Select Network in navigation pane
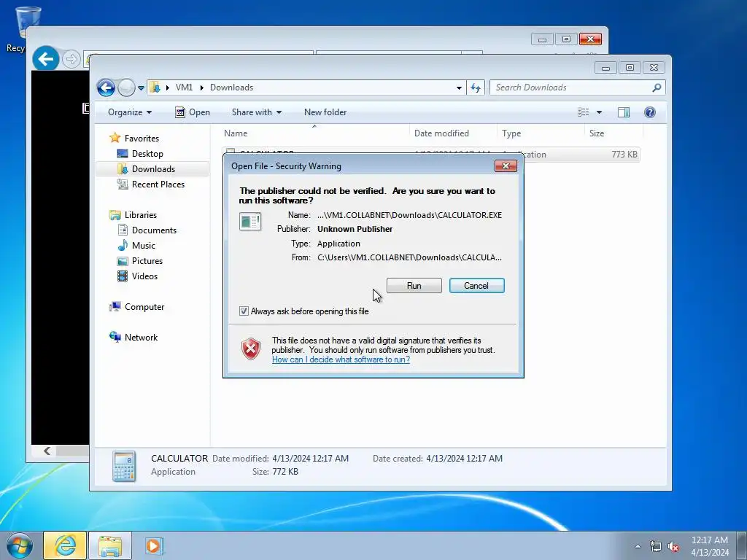Image resolution: width=747 pixels, height=560 pixels. [141, 338]
